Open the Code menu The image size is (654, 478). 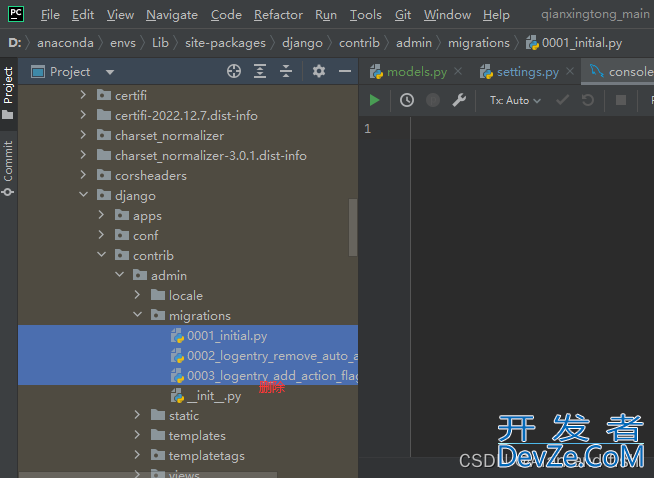[x=226, y=15]
